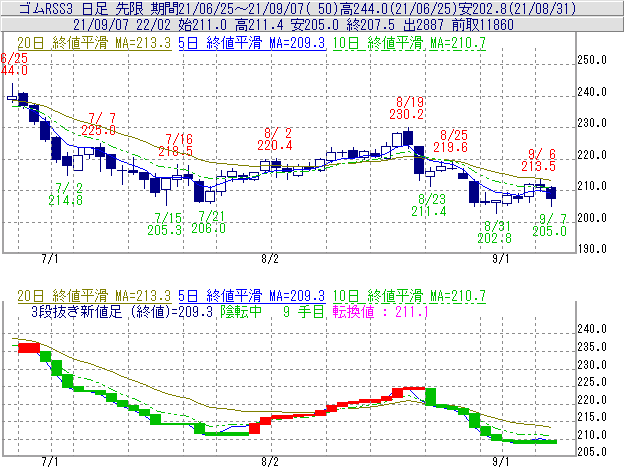Click the 8/ 2 220.4 high label

[x=275, y=139]
